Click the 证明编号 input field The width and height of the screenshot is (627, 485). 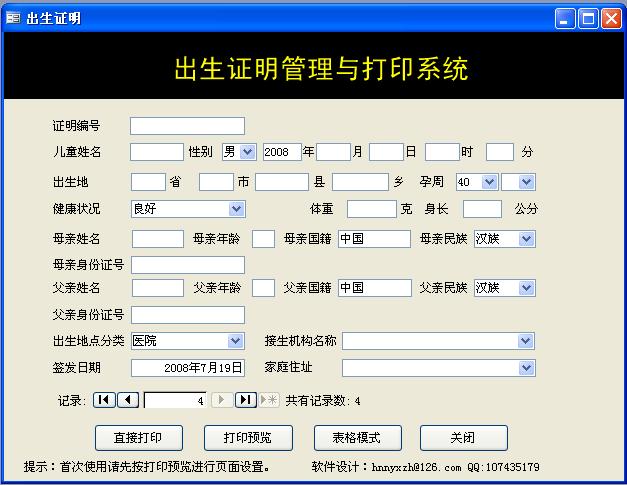(187, 126)
